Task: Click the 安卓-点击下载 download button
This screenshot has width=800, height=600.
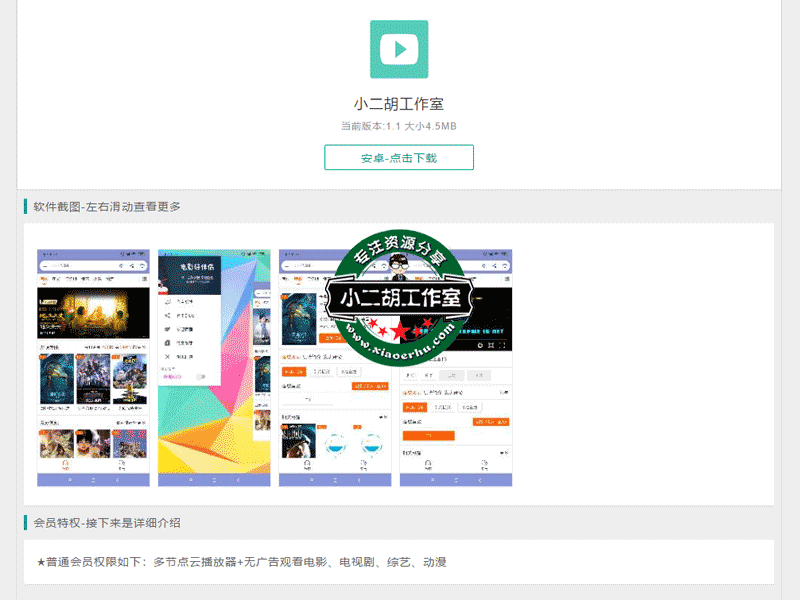Action: 398,157
